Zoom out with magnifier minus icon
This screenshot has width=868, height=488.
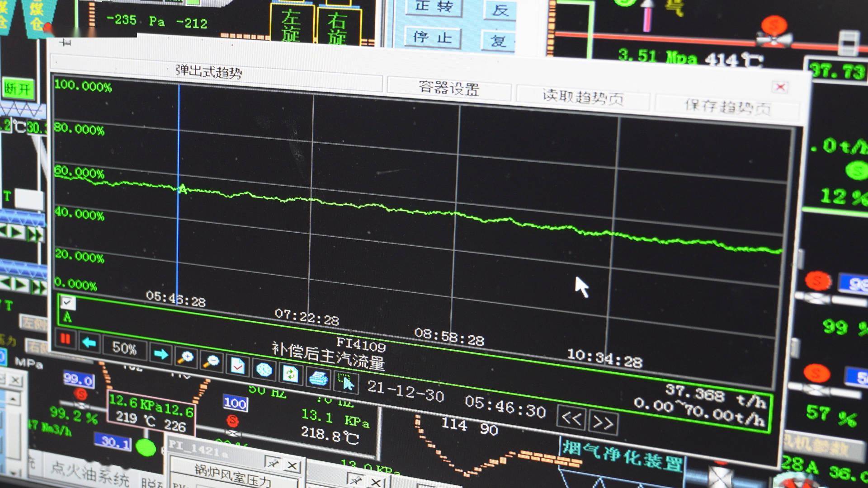pyautogui.click(x=211, y=361)
